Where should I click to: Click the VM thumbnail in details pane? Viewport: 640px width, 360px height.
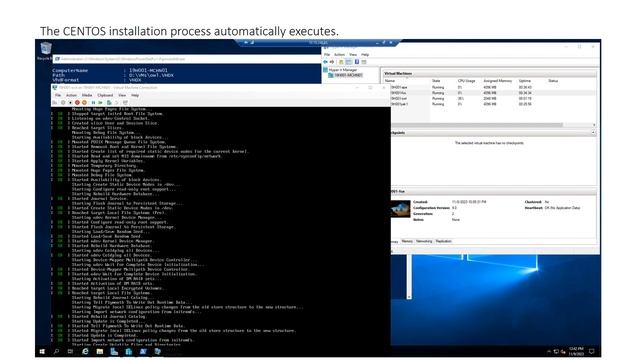(400, 209)
